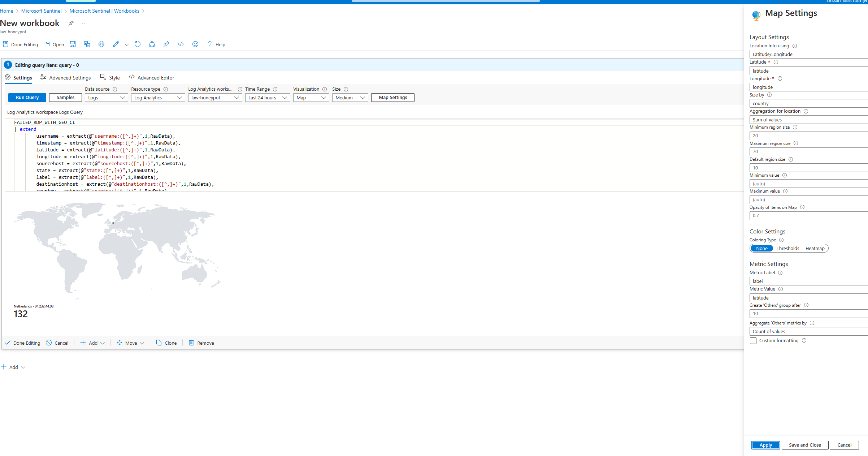Click Clone in the query bottom bar
Screen dimensions: 868x456
(x=166, y=343)
